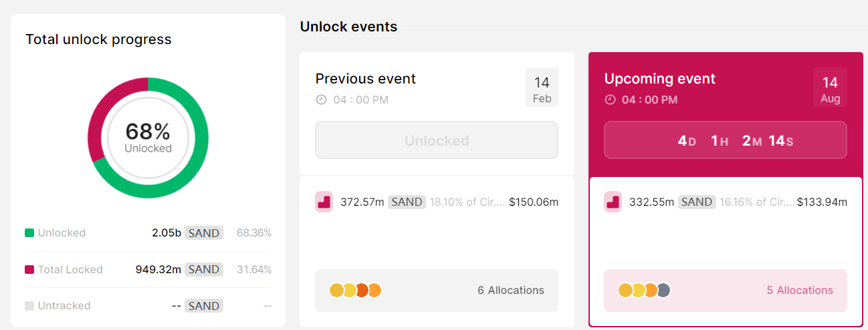Image resolution: width=868 pixels, height=330 pixels.
Task: Click the 14 Aug date badge
Action: tap(830, 88)
